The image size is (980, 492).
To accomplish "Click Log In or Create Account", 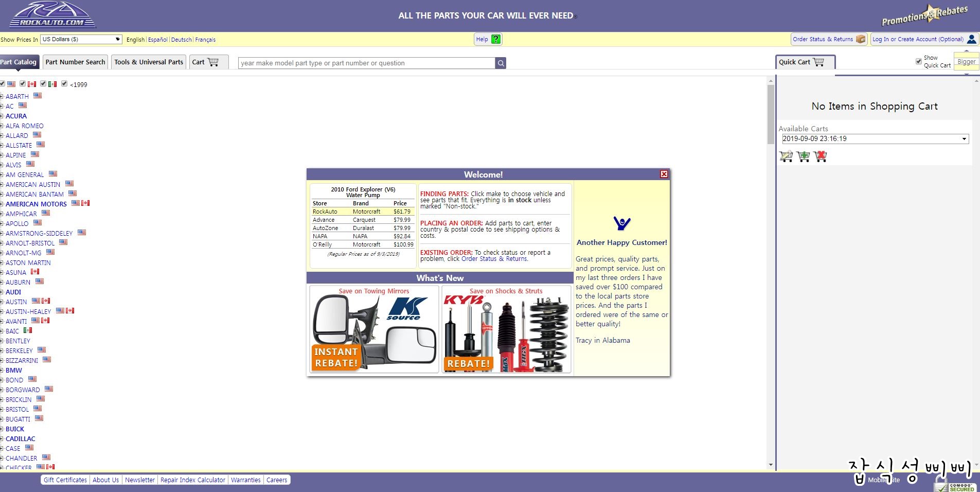I will click(924, 39).
